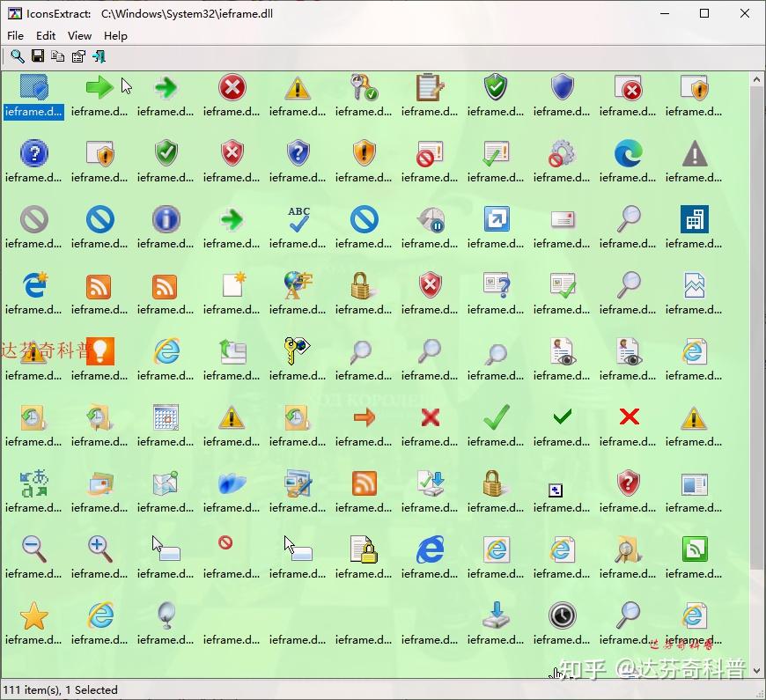Select the satellite dish icon
Image resolution: width=766 pixels, height=700 pixels.
tap(166, 615)
